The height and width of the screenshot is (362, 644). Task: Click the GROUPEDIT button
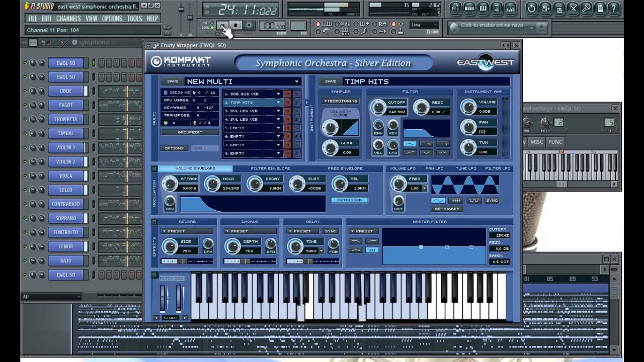point(190,132)
